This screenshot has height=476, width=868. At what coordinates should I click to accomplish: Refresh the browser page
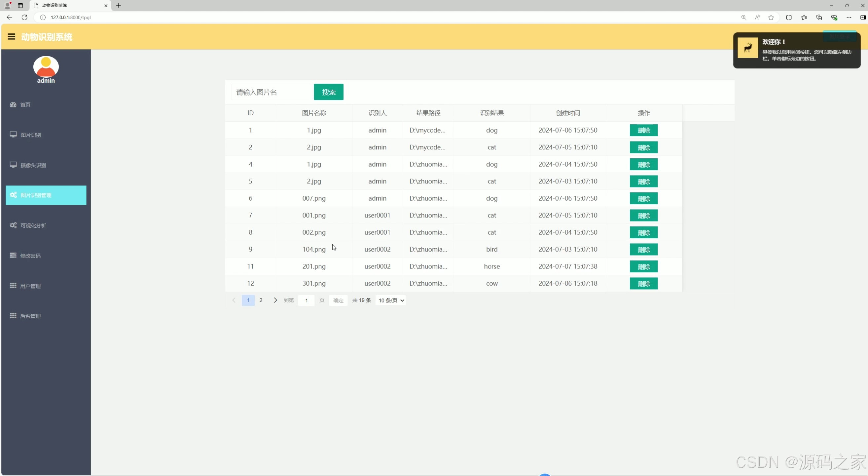click(x=24, y=17)
